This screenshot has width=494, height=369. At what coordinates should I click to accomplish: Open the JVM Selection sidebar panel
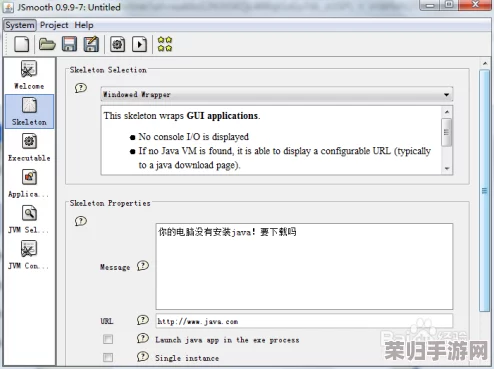pyautogui.click(x=29, y=219)
